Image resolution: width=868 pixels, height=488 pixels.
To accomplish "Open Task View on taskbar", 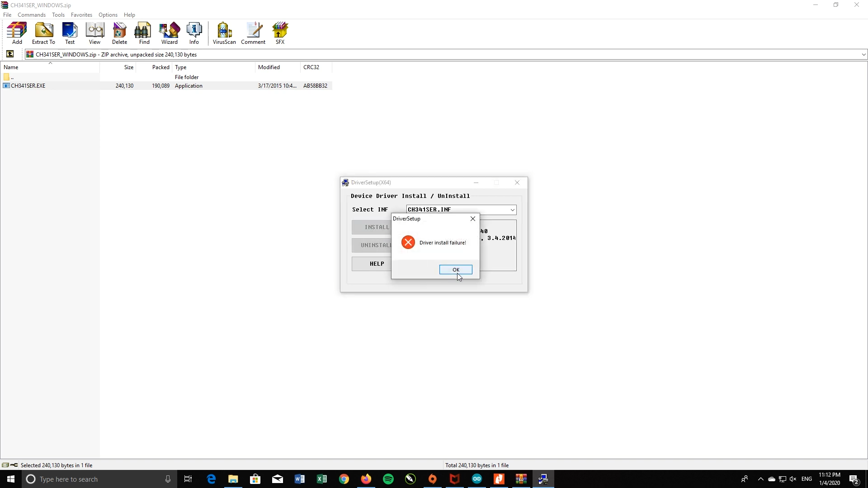I will coord(188,479).
